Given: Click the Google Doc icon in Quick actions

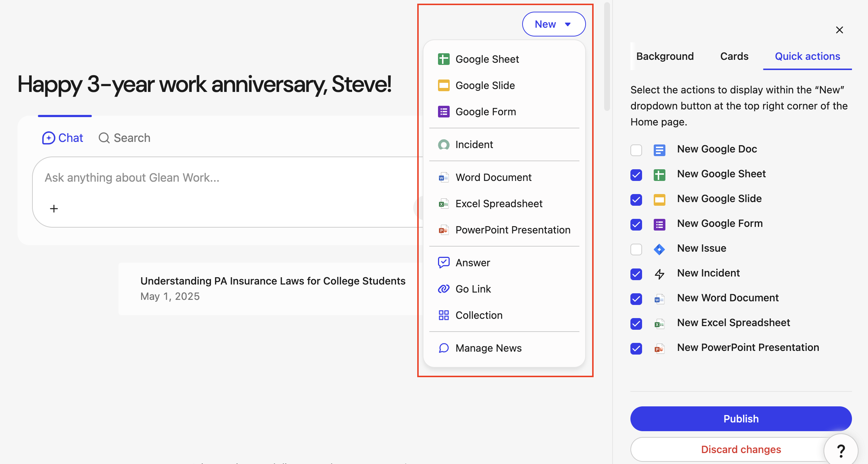Looking at the screenshot, I should point(659,150).
